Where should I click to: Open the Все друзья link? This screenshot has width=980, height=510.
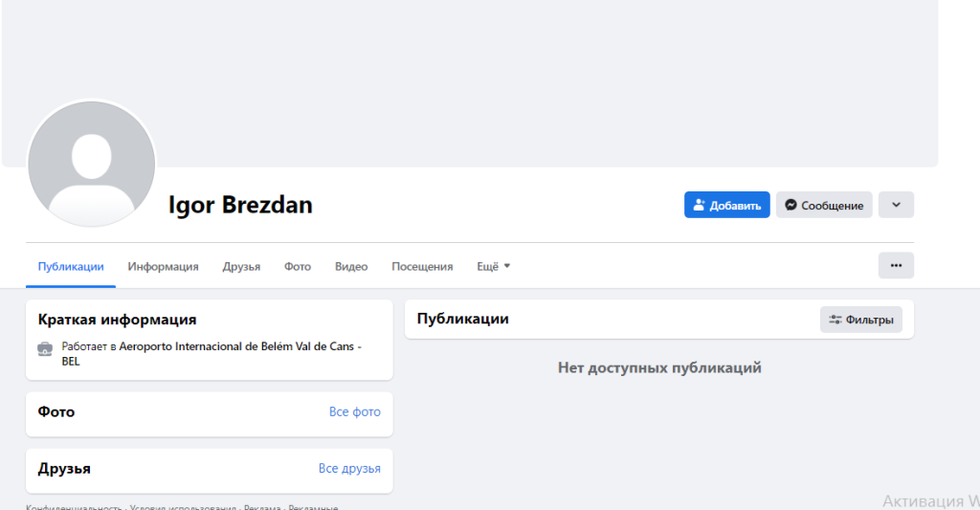pyautogui.click(x=349, y=469)
